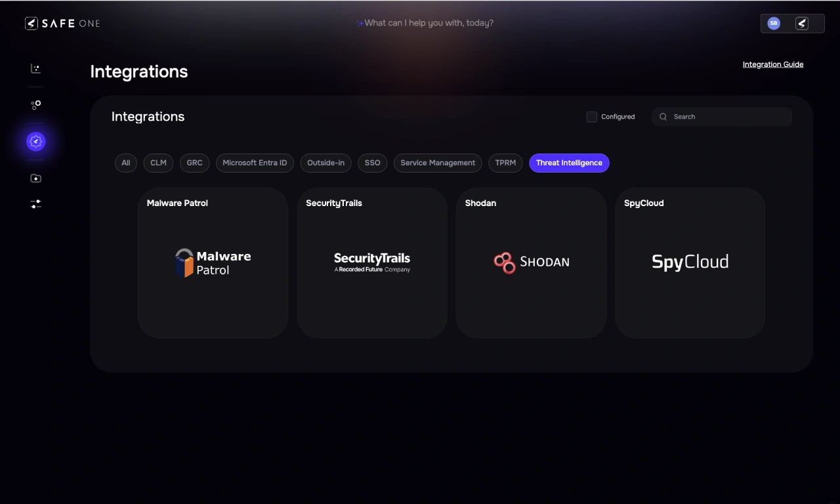Click the SAFE icon beside the avatar
This screenshot has height=504, width=840.
tap(802, 24)
